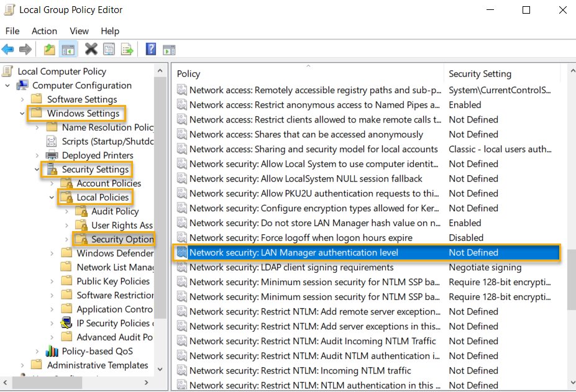Click the Delete (X) toolbar icon
Viewport: 576px width, 392px height.
click(x=90, y=49)
